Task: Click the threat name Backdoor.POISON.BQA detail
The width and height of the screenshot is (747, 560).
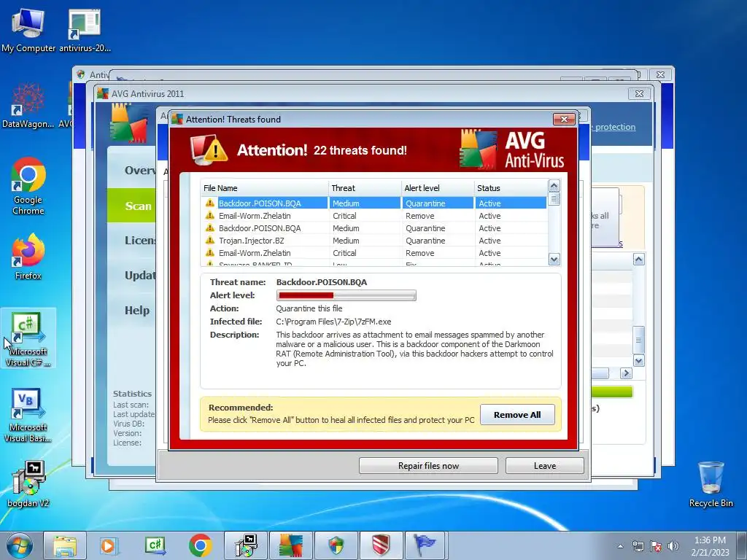Action: 322,282
